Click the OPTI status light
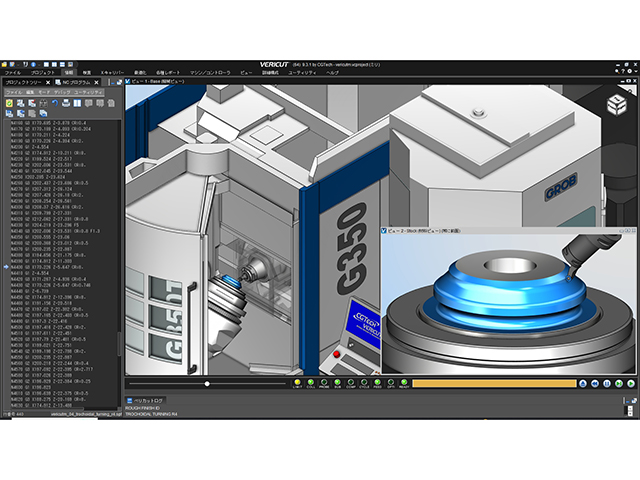Image resolution: width=640 pixels, height=480 pixels. click(391, 382)
